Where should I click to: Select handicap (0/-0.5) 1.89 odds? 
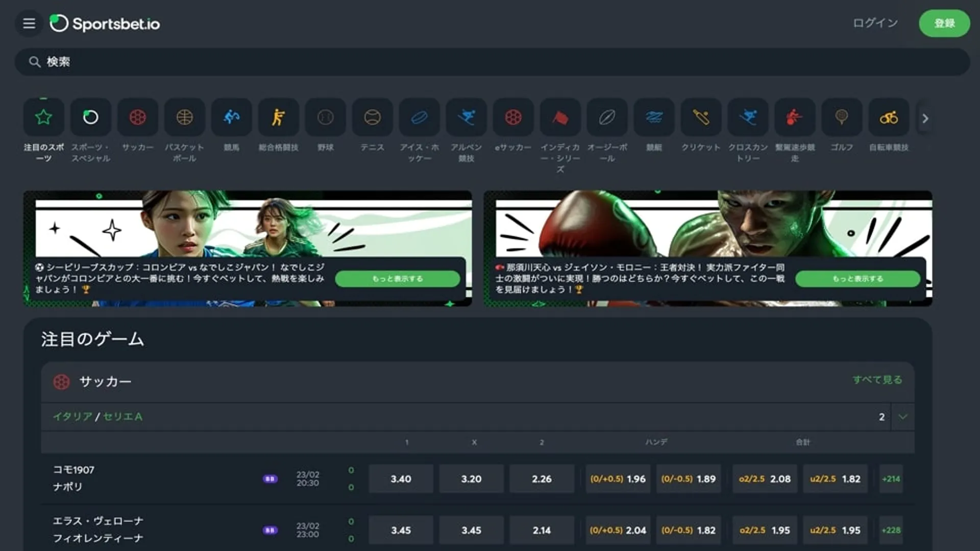(689, 479)
